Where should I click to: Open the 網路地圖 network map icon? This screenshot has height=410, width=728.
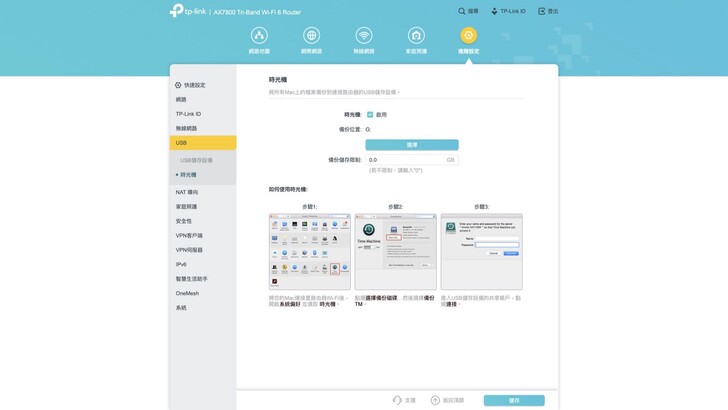259,36
